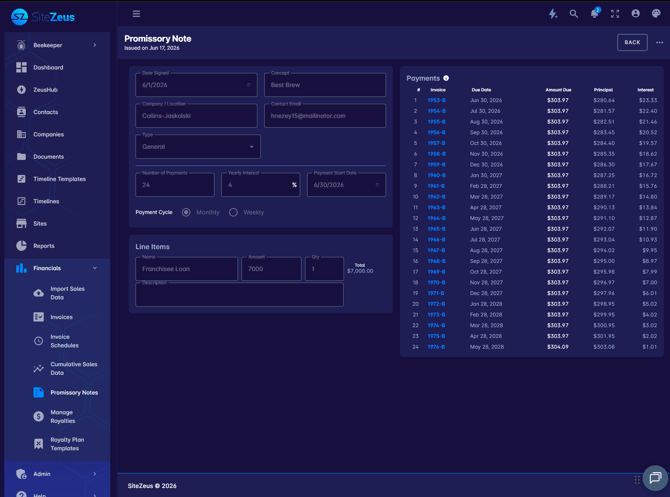Click the Companies building icon

pyautogui.click(x=21, y=134)
